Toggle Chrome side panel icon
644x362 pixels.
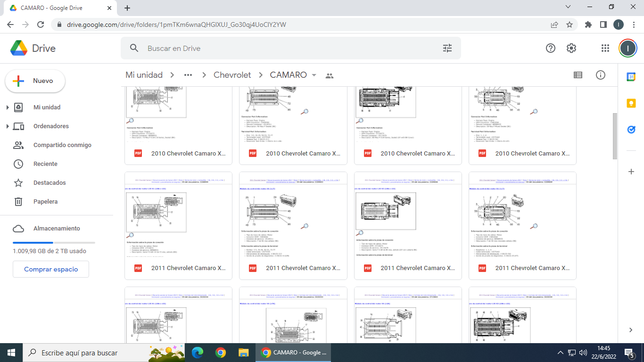click(x=603, y=25)
